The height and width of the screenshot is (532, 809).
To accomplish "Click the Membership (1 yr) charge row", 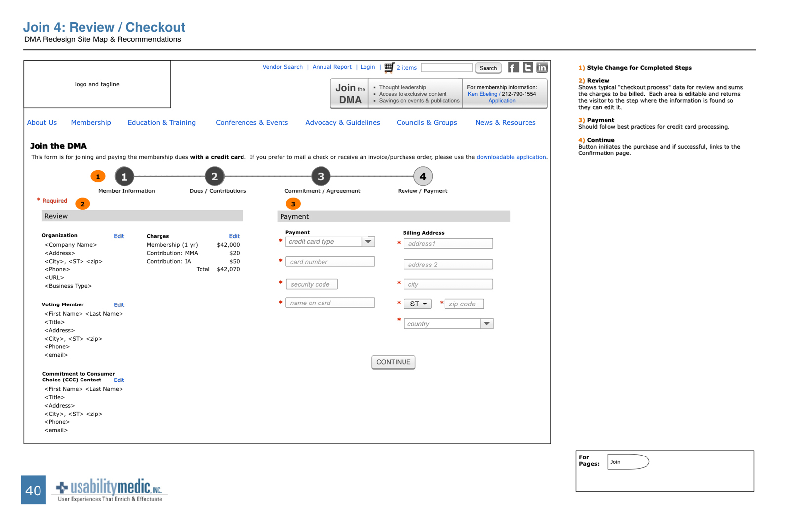I will click(x=193, y=245).
